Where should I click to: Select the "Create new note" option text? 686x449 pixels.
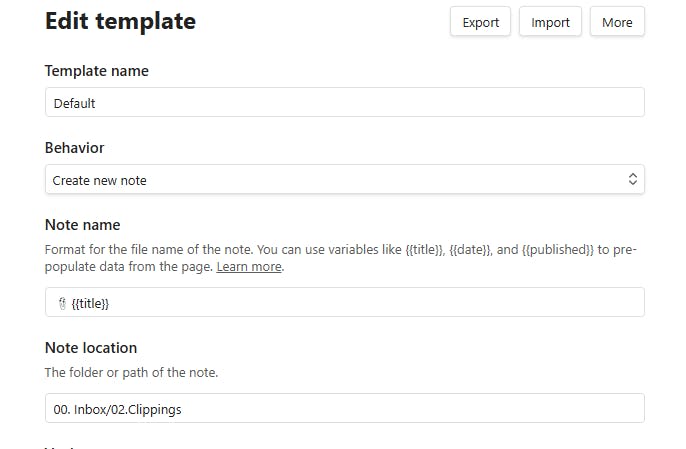click(x=100, y=180)
